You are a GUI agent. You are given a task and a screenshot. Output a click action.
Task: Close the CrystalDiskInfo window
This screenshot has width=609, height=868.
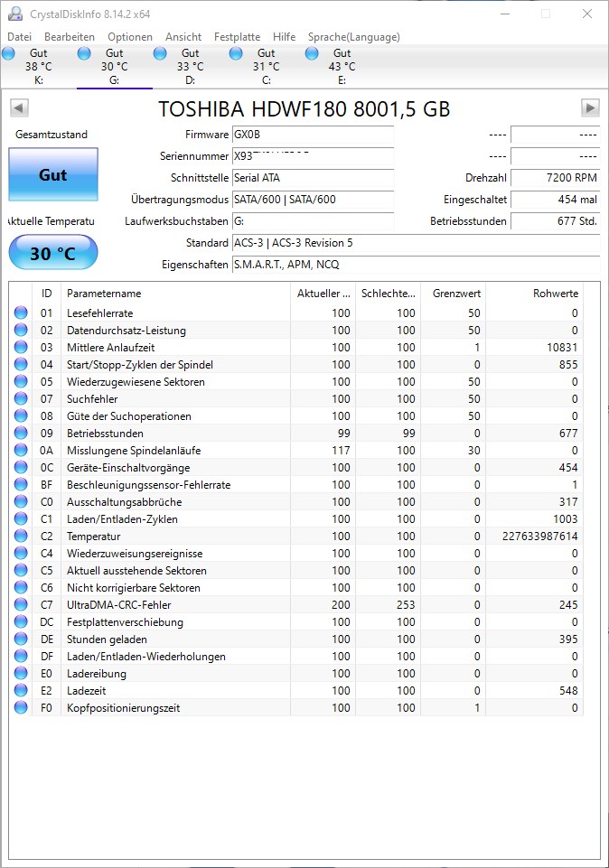(587, 14)
